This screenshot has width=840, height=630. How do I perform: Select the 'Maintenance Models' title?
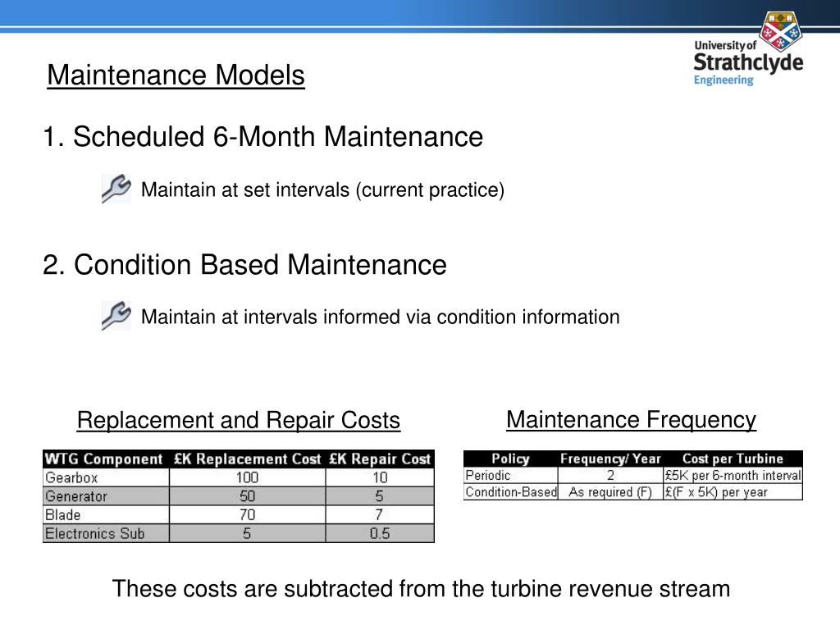pos(176,75)
